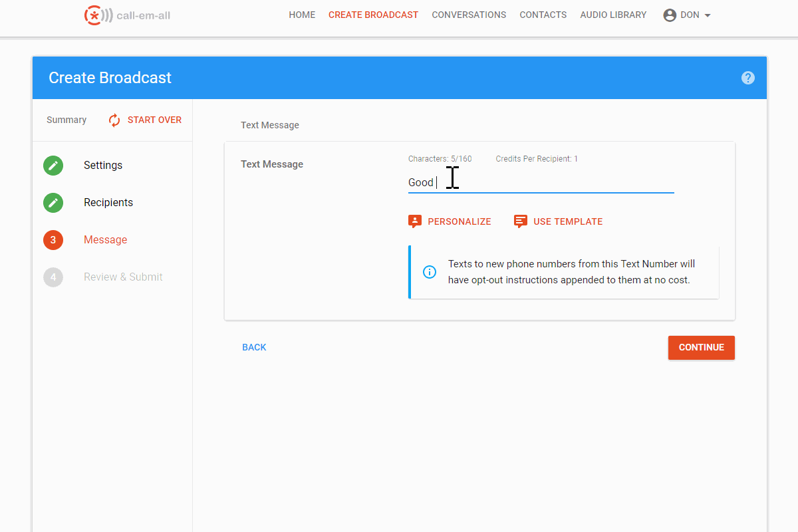Navigate to the HOME menu item
Screen dimensions: 798x532
coord(302,15)
